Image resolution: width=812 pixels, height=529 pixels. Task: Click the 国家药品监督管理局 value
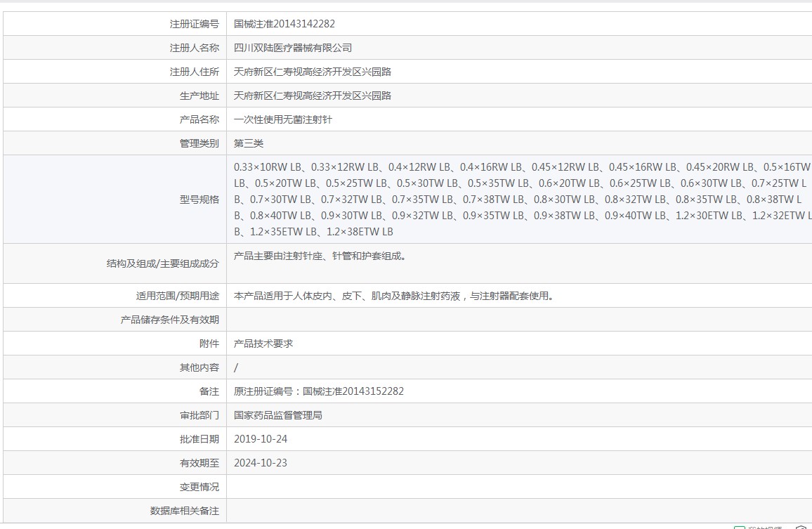(278, 415)
